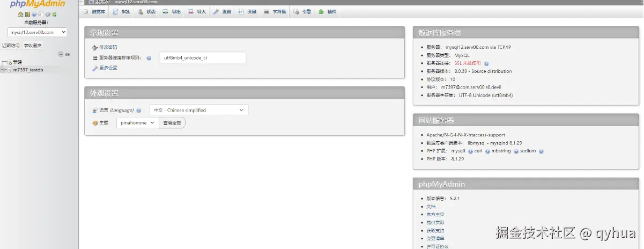
Task: Switch to 近期访问 in navigation panel
Action: (x=11, y=46)
